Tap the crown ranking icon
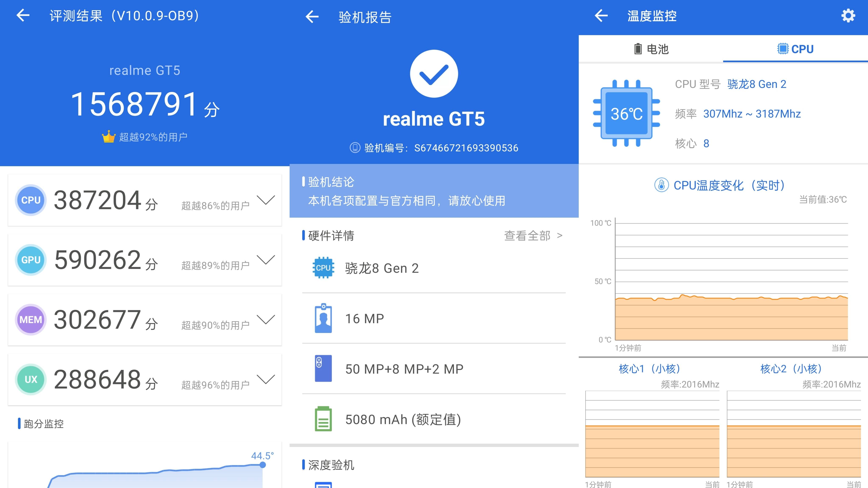The image size is (868, 488). click(x=108, y=137)
